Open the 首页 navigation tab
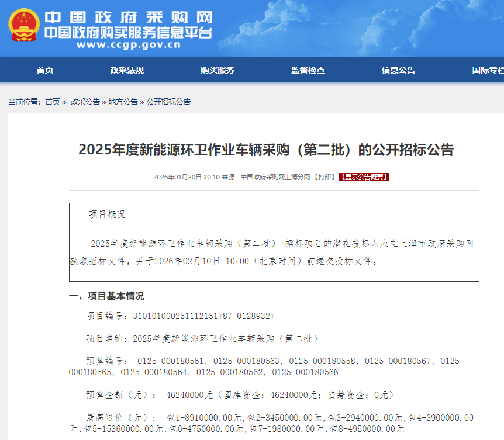Screen dimensions: 504x440 tap(45, 70)
